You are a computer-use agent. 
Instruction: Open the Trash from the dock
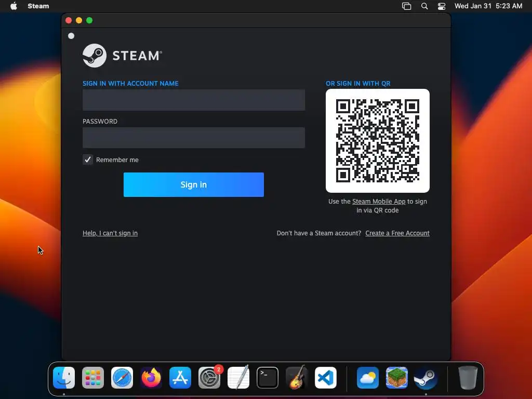[x=468, y=378]
